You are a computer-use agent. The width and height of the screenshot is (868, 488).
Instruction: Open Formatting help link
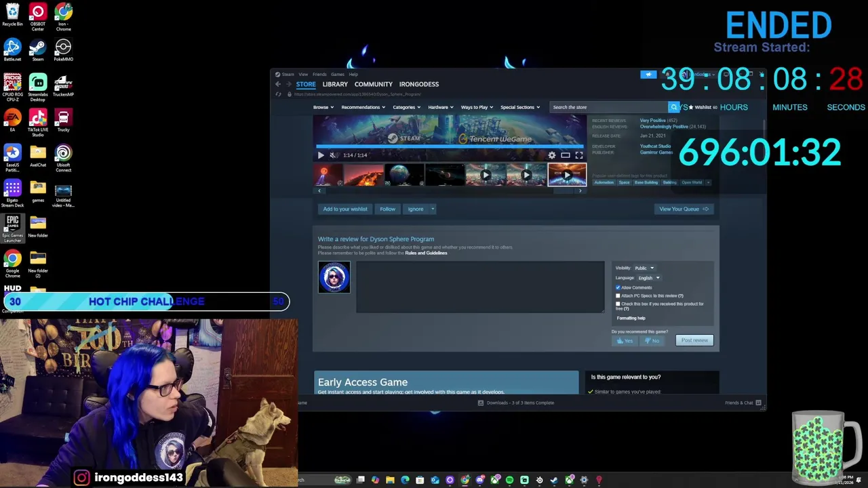click(631, 318)
